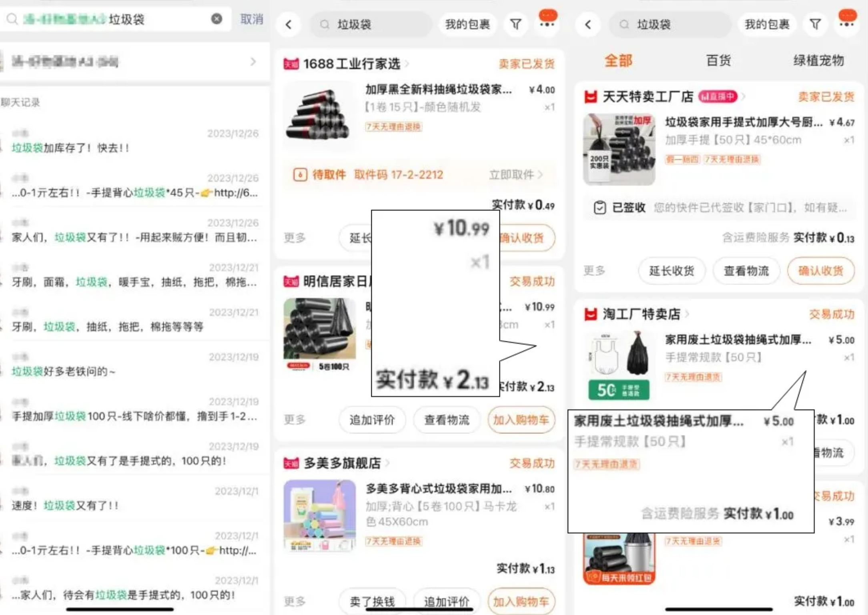This screenshot has width=868, height=615.
Task: Tap 加入购物车 on 明信居家 order
Action: [x=521, y=419]
